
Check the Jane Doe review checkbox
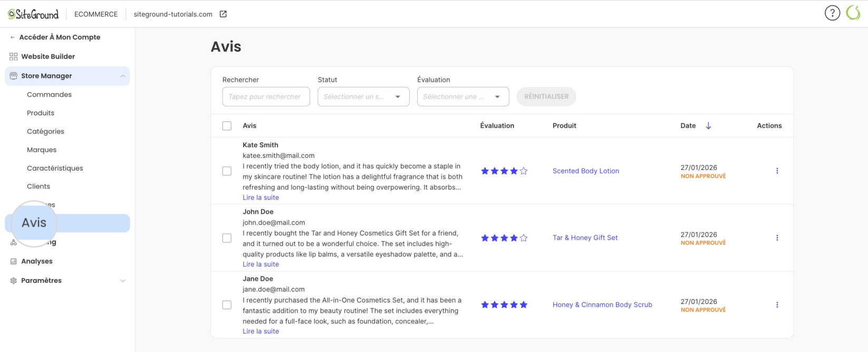click(x=227, y=305)
